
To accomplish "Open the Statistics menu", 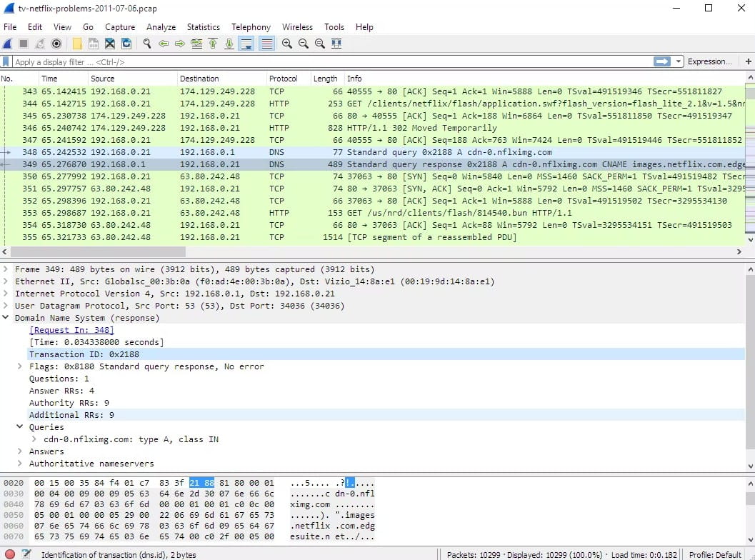I will pos(204,27).
